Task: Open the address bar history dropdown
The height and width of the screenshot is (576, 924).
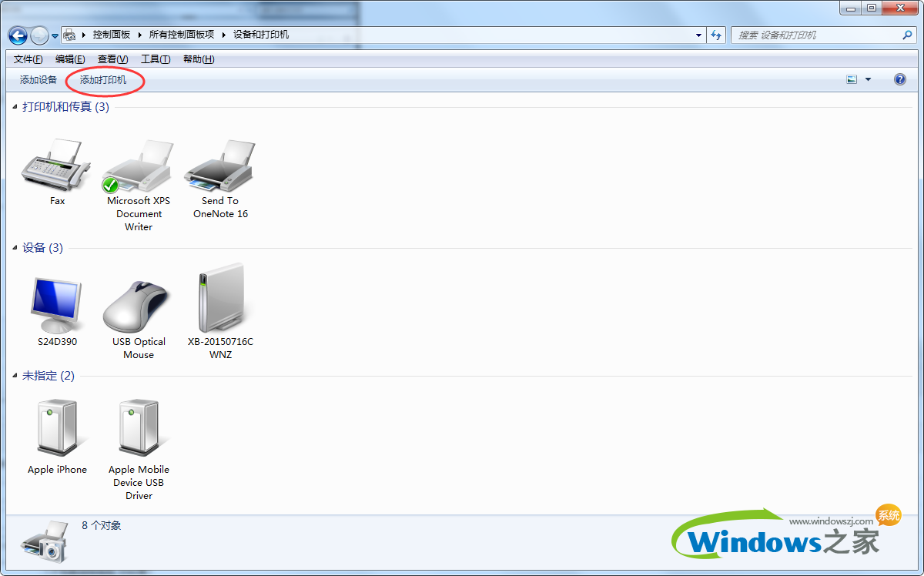Action: tap(698, 35)
